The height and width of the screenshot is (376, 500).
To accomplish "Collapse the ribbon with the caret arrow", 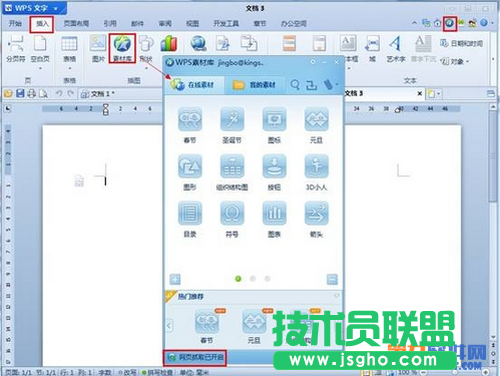I will pyautogui.click(x=414, y=23).
